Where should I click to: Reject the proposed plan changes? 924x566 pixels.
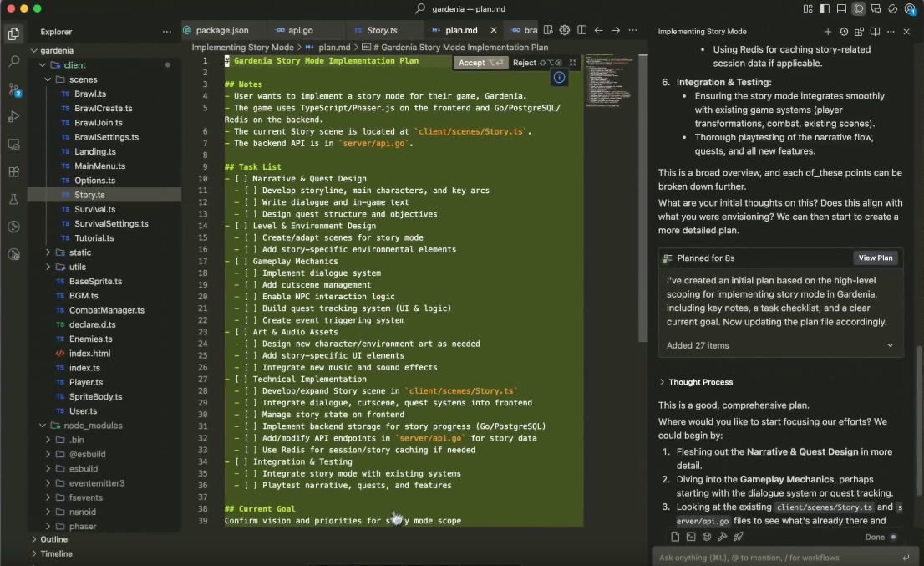537,63
